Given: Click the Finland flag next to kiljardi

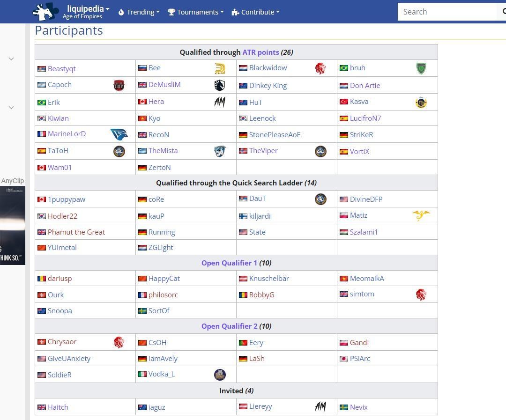Looking at the screenshot, I should click(x=243, y=216).
